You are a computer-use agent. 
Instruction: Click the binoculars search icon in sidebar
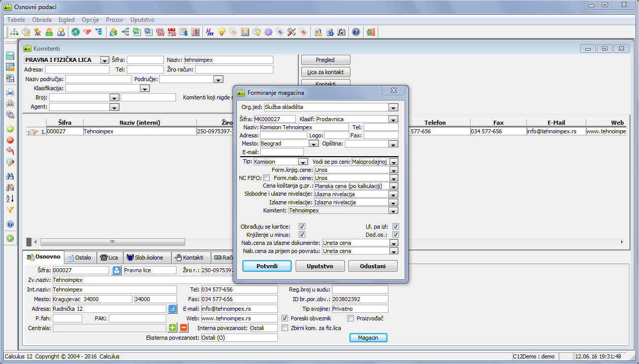10,176
